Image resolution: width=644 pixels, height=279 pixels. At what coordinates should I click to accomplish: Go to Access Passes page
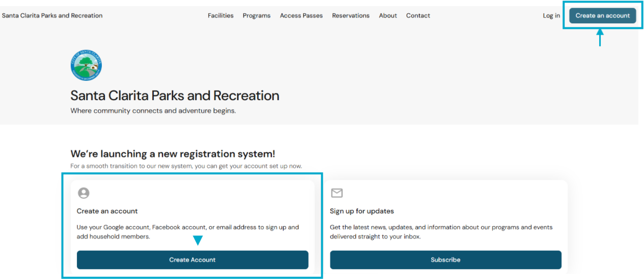[x=301, y=16]
